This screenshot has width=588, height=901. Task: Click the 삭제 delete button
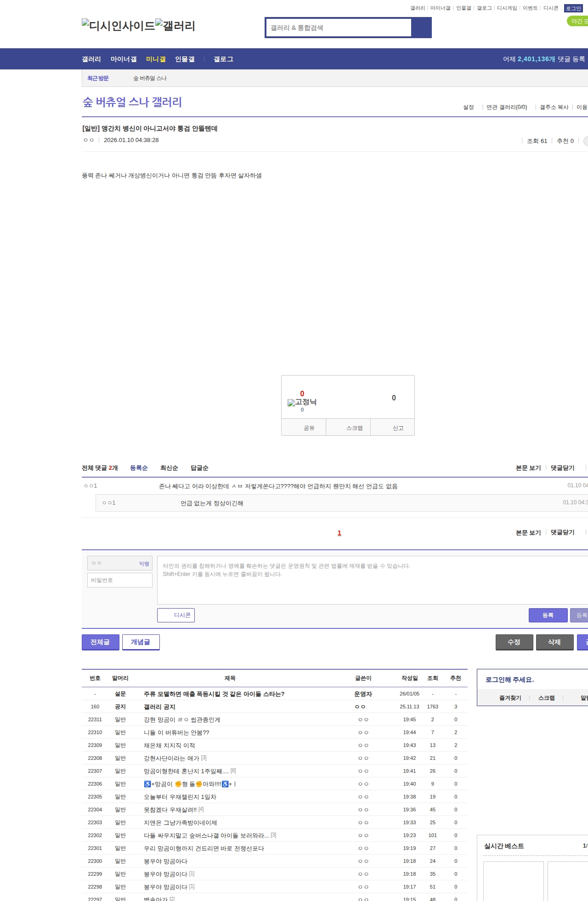(x=554, y=642)
